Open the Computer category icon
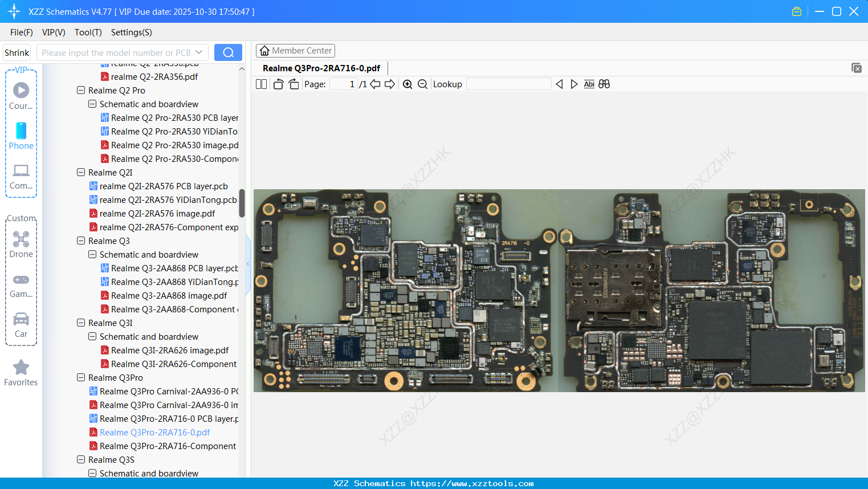868x489 pixels. [21, 176]
